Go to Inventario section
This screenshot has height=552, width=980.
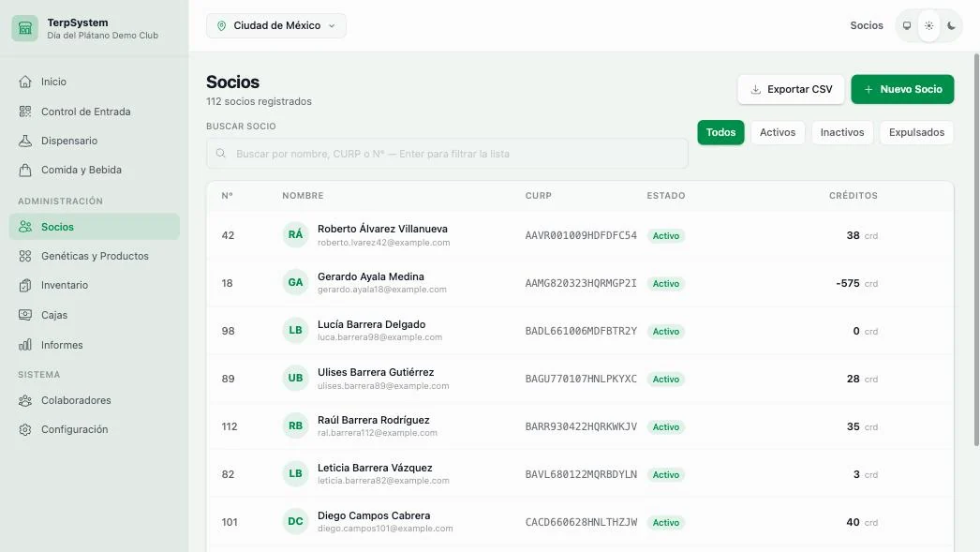[95, 285]
